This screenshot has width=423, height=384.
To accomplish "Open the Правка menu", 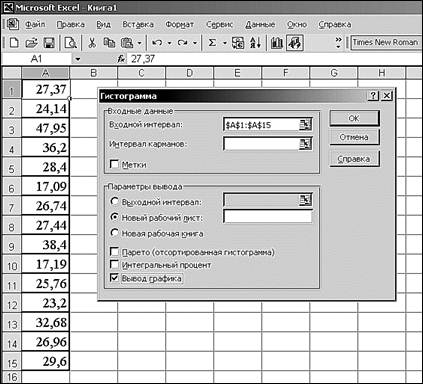I will click(70, 24).
